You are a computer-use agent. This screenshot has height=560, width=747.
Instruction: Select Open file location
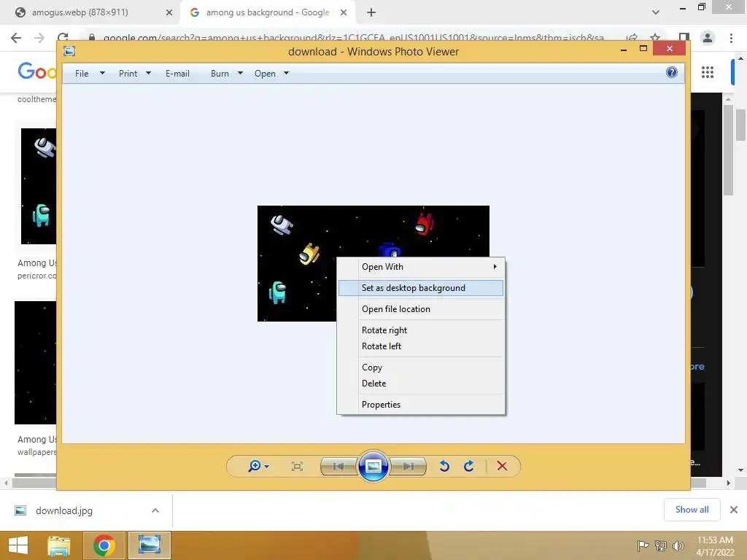[x=421, y=309]
